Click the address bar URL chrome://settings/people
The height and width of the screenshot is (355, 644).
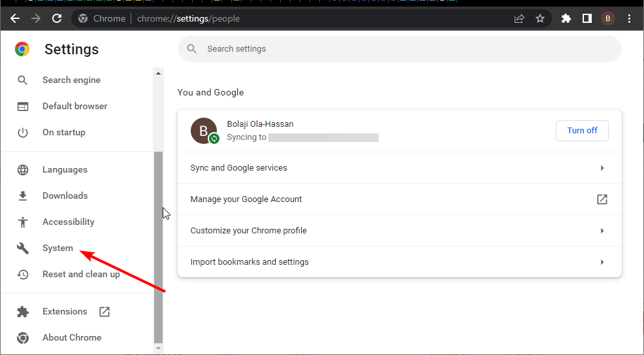pos(189,18)
